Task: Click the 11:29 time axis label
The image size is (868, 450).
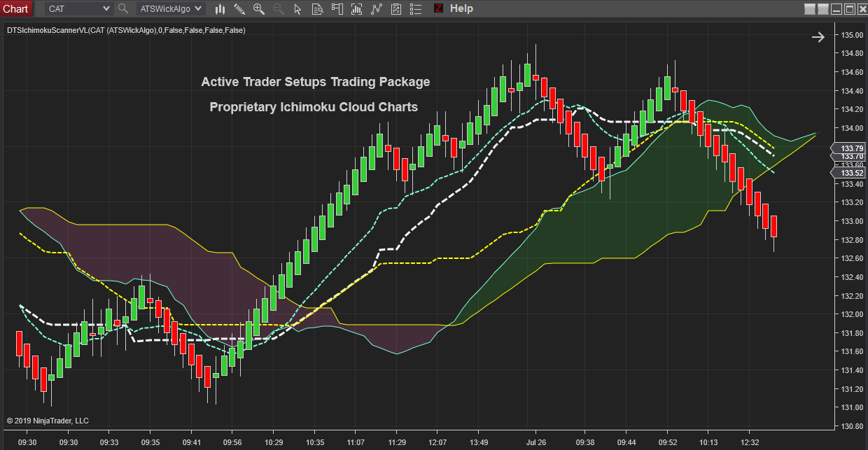Action: point(397,442)
